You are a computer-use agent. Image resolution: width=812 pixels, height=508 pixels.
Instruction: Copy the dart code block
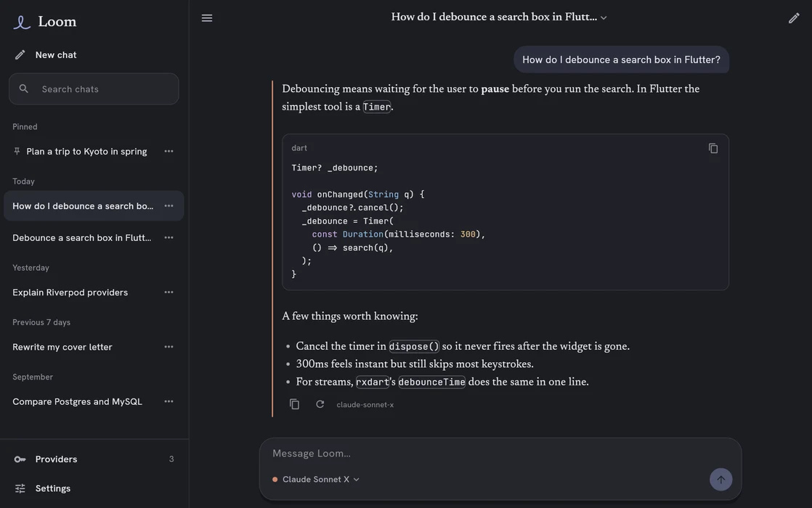[713, 149]
